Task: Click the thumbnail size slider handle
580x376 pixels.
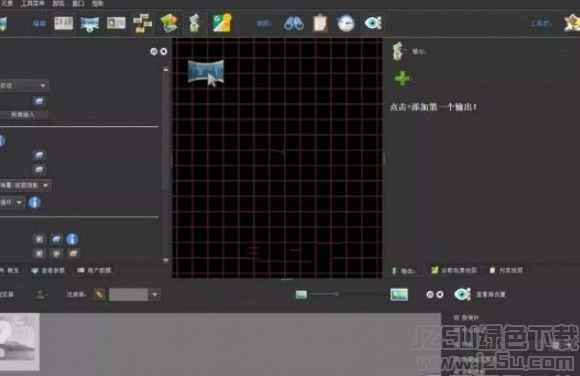Action: (336, 294)
